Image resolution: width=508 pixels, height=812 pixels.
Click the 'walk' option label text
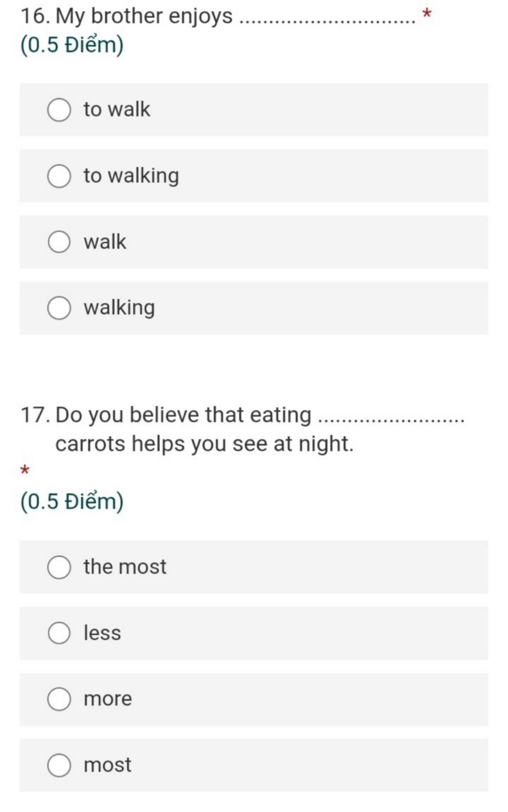(x=105, y=242)
